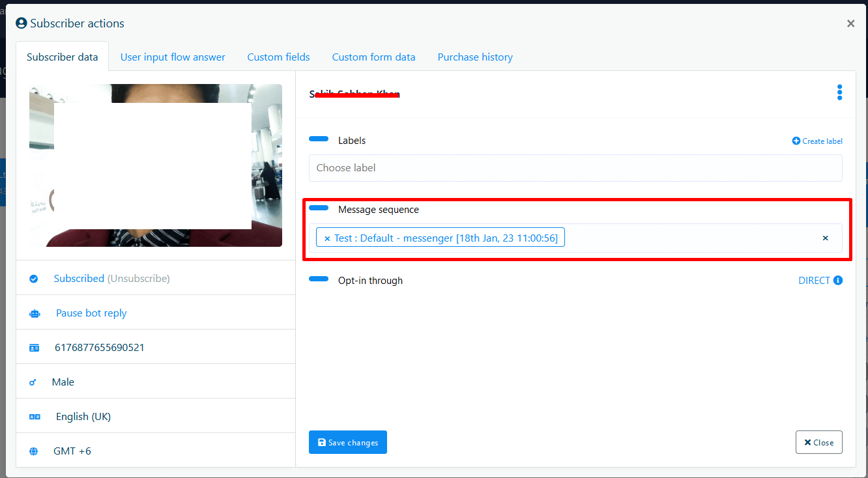Open the Choose label dropdown

(x=575, y=168)
